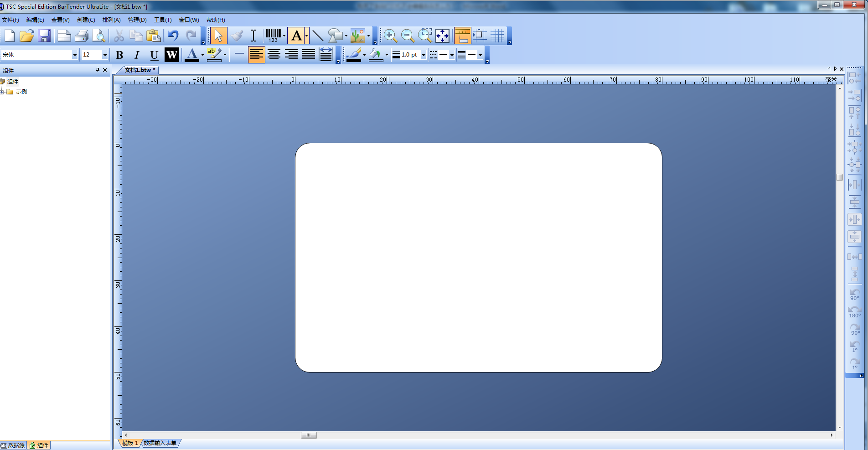Click the undo arrow icon
The height and width of the screenshot is (450, 868).
(x=173, y=36)
